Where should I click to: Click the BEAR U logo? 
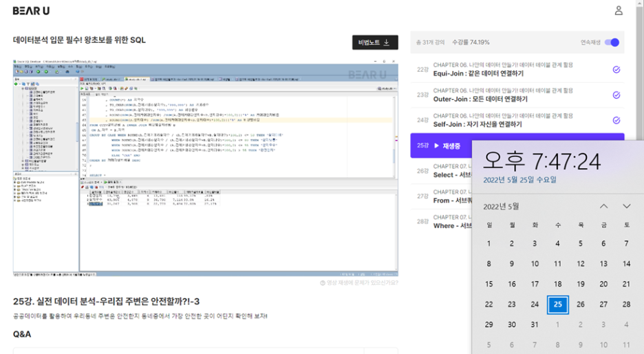[x=31, y=11]
